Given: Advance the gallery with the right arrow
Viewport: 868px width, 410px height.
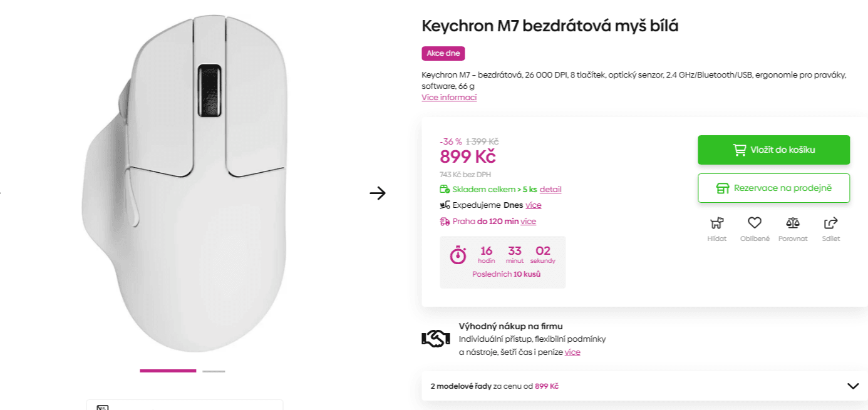Looking at the screenshot, I should pyautogui.click(x=378, y=194).
